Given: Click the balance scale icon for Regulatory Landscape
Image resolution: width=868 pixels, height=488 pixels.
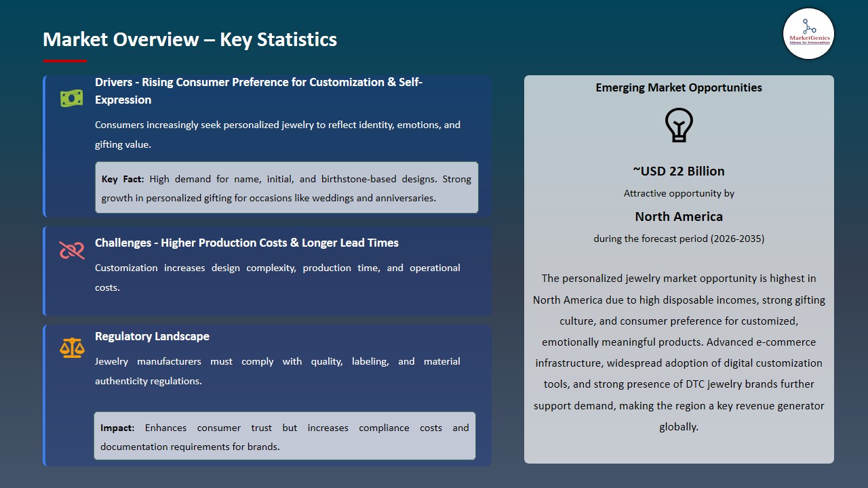Looking at the screenshot, I should (71, 347).
